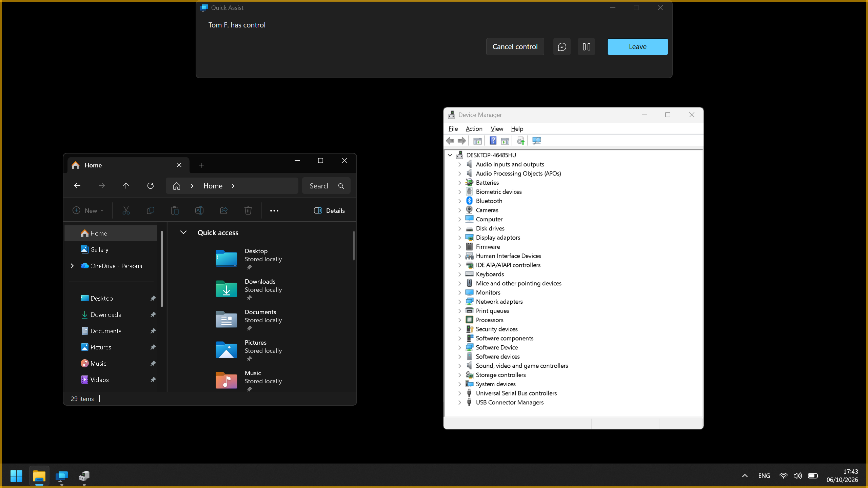Click Device Manager forward arrow toolbar icon

click(x=462, y=141)
